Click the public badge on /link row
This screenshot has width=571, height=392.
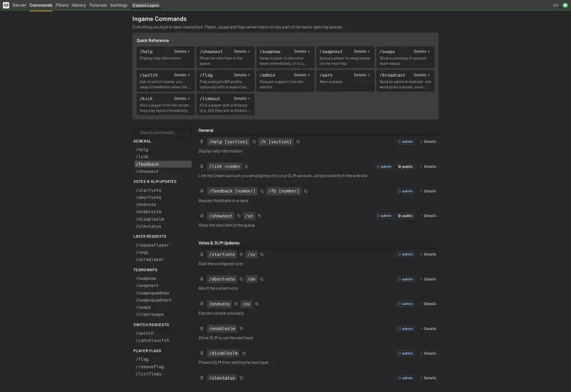click(x=405, y=166)
